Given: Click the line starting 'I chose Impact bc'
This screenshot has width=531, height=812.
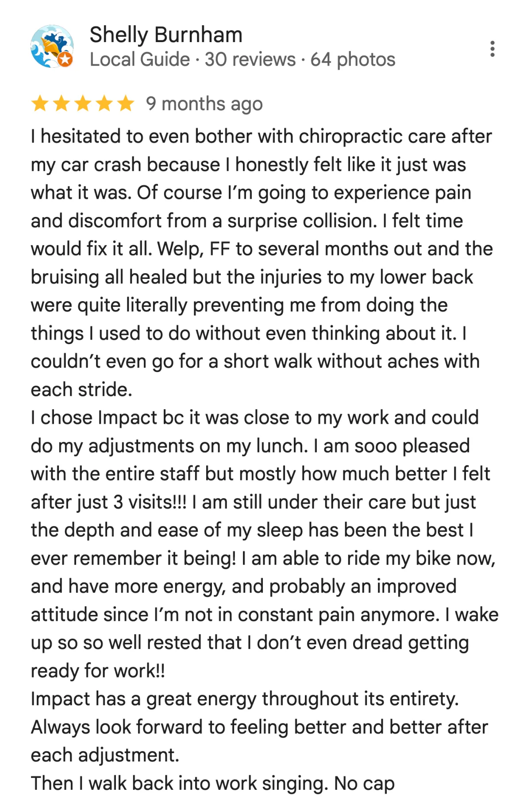Looking at the screenshot, I should [254, 418].
